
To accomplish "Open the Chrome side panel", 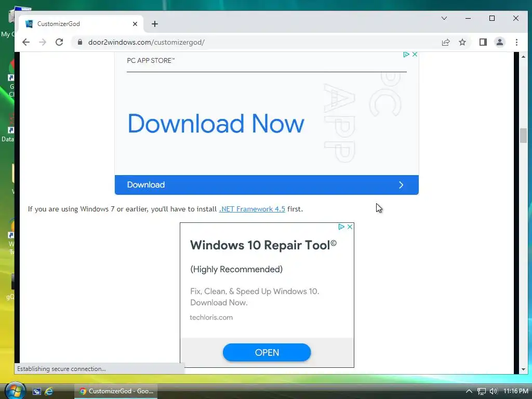I will tap(483, 42).
